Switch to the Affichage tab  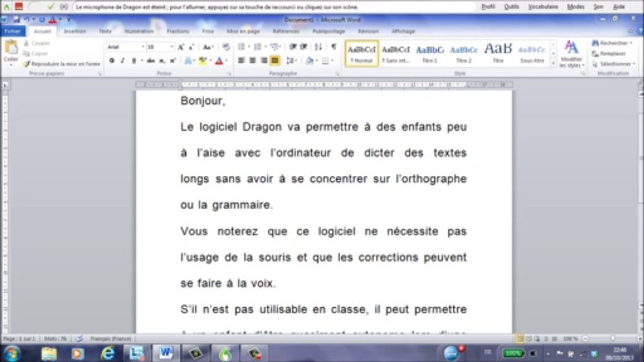click(x=403, y=31)
